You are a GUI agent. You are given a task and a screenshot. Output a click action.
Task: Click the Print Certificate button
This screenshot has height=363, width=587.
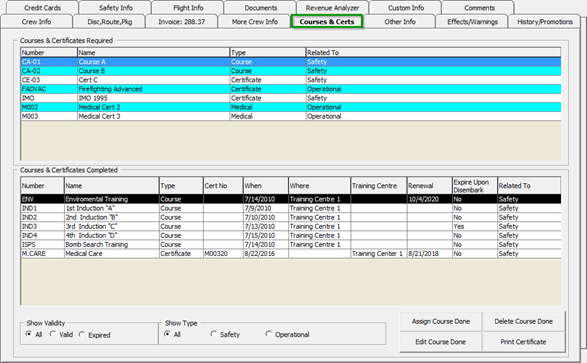523,342
